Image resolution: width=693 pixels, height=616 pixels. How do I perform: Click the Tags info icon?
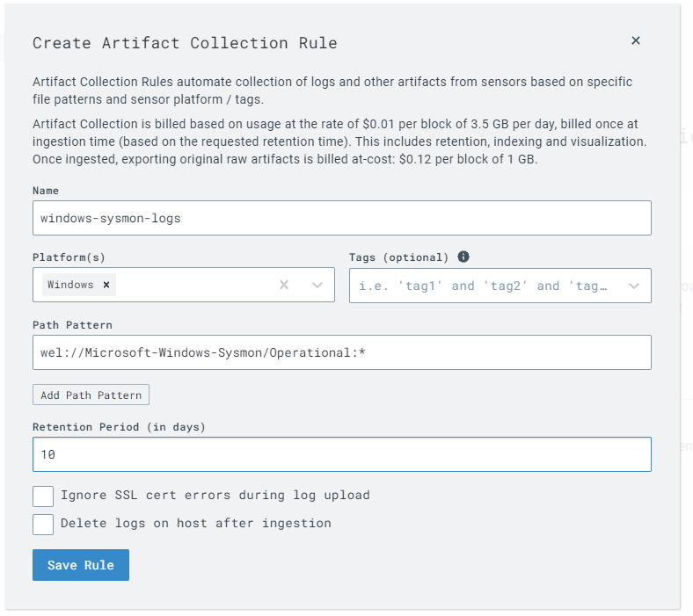[463, 257]
